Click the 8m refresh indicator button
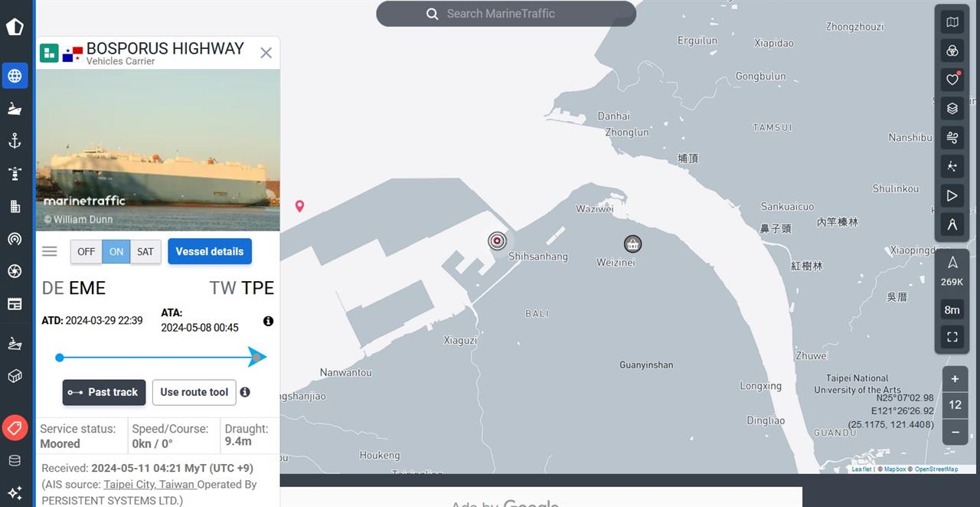This screenshot has width=980, height=507. pos(952,310)
